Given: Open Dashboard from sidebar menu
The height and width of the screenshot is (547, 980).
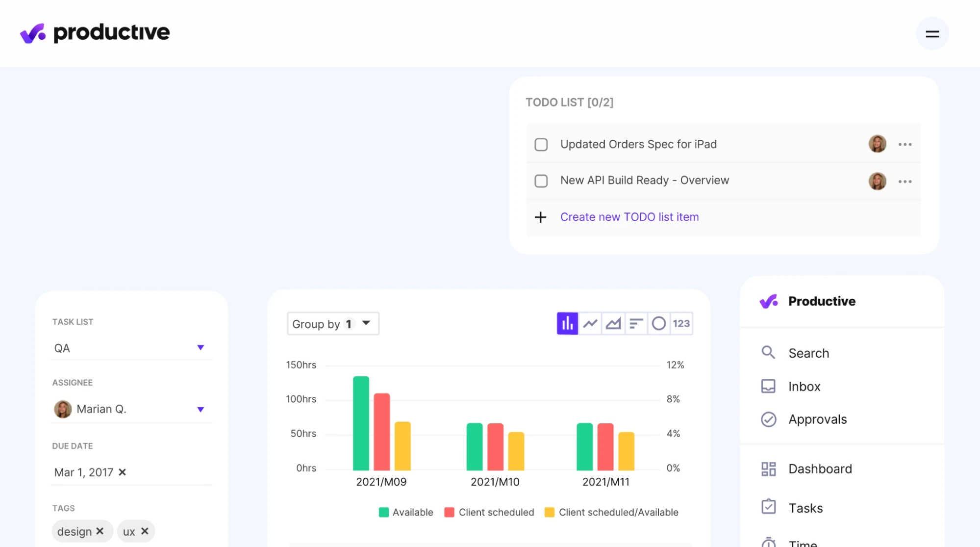Looking at the screenshot, I should click(820, 469).
